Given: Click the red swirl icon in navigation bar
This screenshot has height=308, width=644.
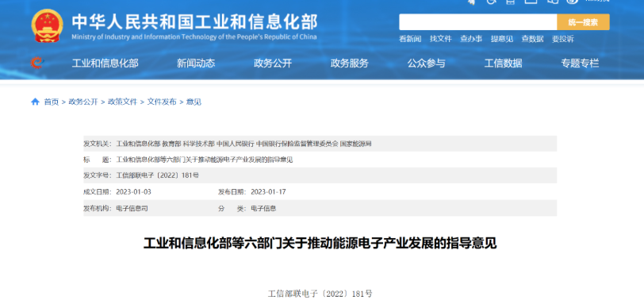Looking at the screenshot, I should pyautogui.click(x=37, y=63).
